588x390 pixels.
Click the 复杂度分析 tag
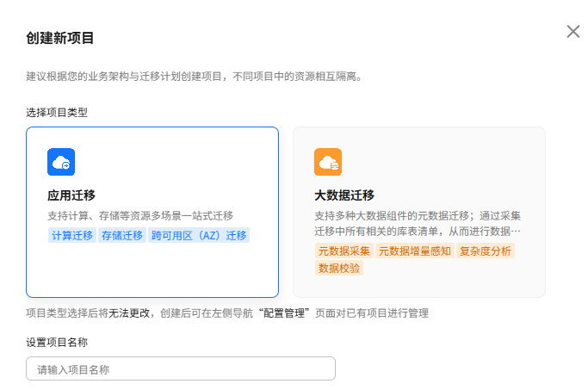click(x=486, y=251)
